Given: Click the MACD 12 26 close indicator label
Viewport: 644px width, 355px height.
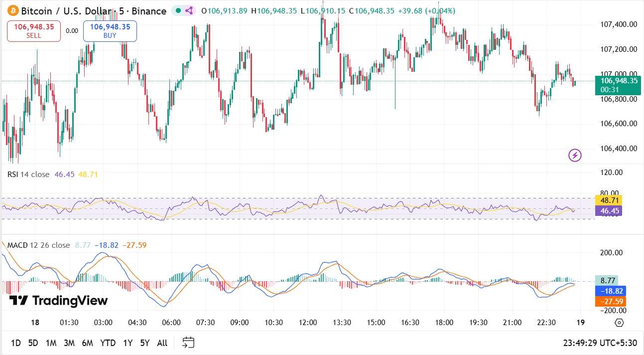Looking at the screenshot, I should (x=38, y=245).
